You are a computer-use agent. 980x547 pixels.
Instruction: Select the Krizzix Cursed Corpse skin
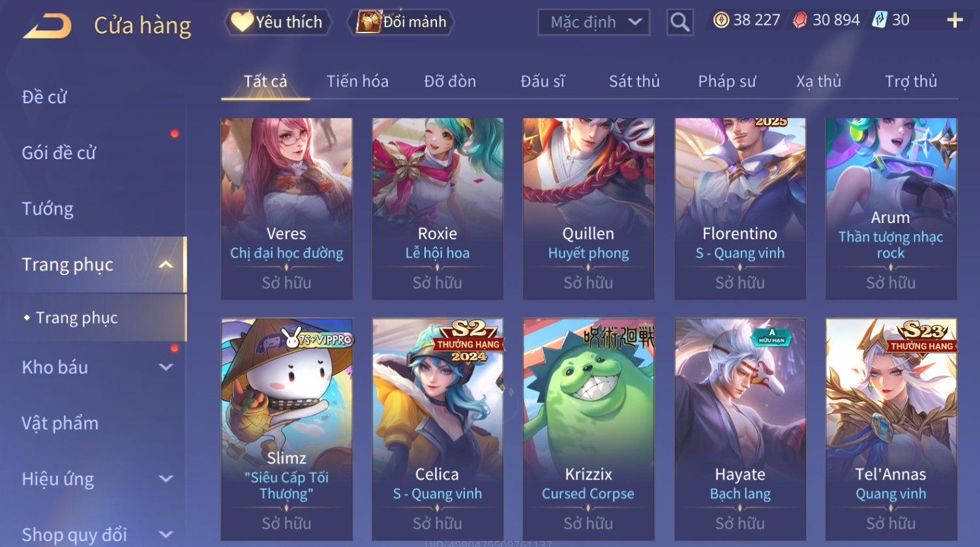[589, 429]
